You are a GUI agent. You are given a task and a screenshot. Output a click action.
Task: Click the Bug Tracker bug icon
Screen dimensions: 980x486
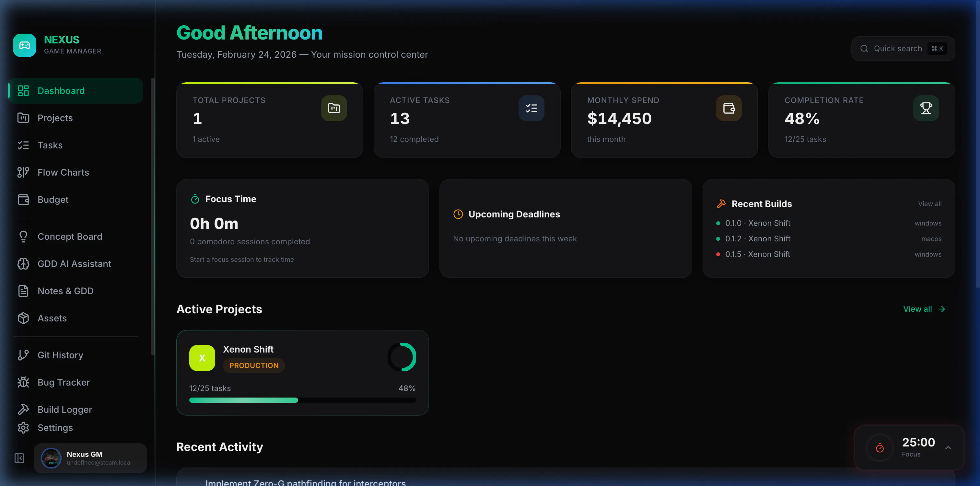coord(23,382)
